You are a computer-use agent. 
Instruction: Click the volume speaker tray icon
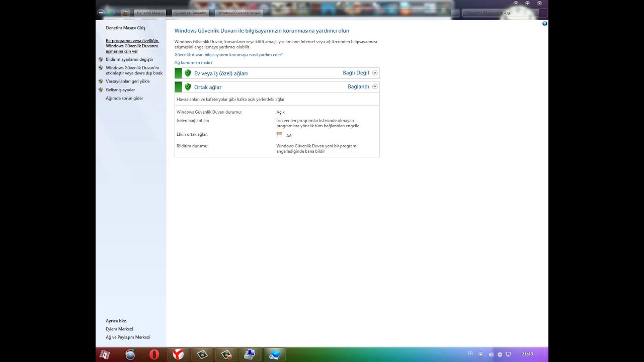tap(491, 354)
